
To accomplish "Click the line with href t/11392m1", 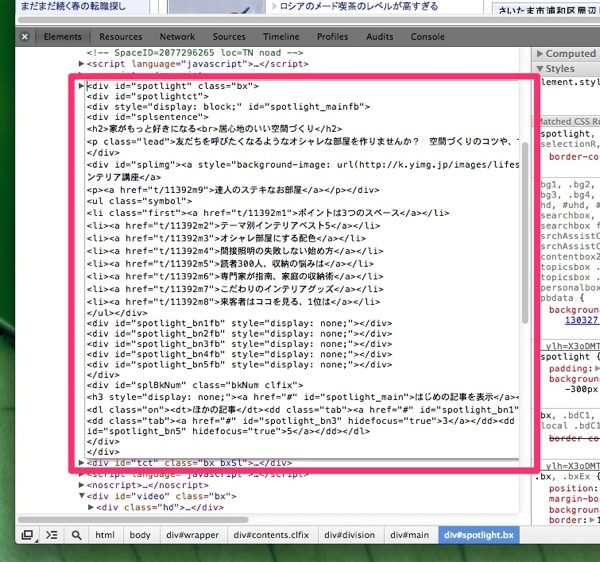I will coord(268,213).
